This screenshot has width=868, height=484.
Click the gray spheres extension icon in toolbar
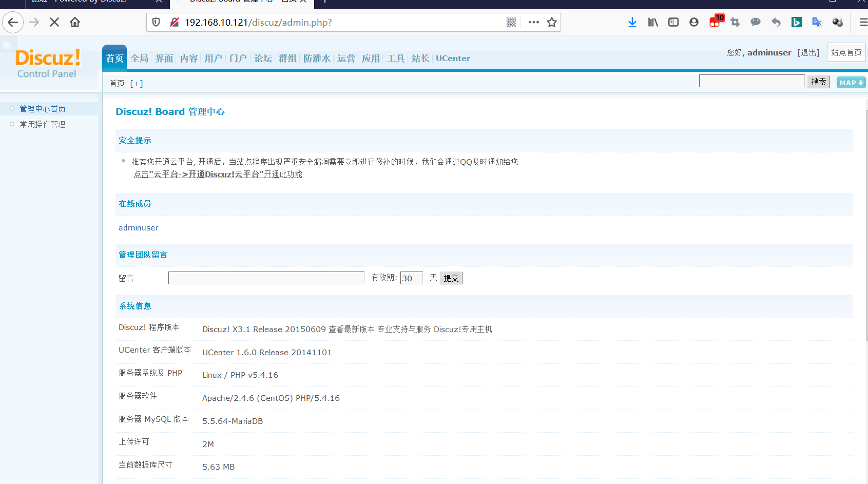tap(838, 23)
